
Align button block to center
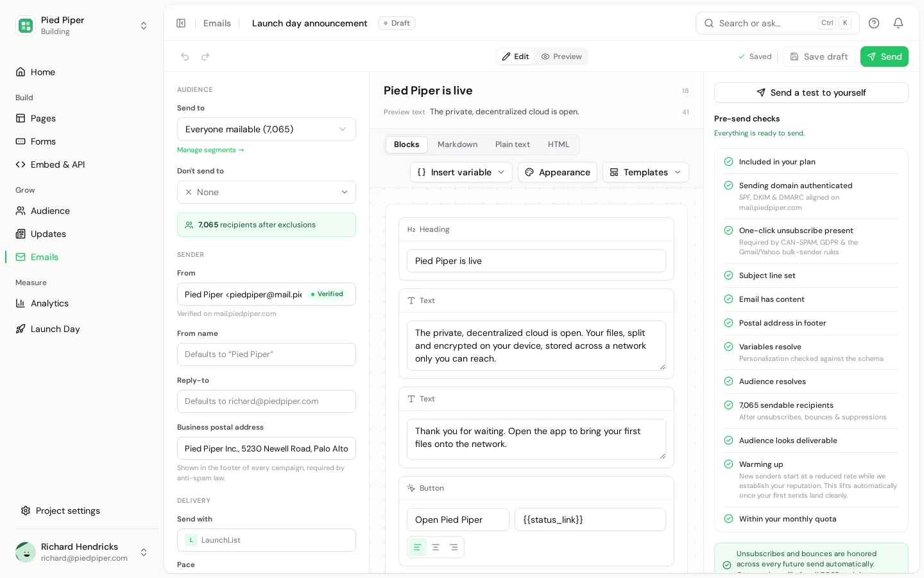(436, 547)
